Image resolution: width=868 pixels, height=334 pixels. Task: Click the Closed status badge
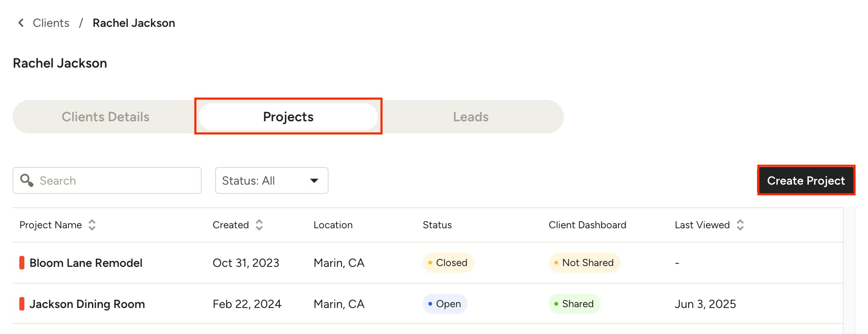coord(448,263)
